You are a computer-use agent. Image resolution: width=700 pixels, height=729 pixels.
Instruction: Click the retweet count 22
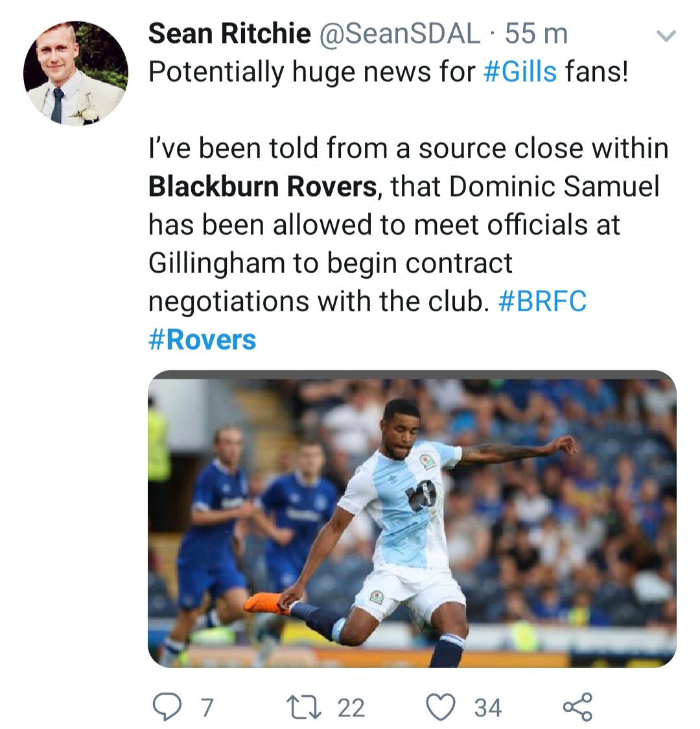point(351,708)
